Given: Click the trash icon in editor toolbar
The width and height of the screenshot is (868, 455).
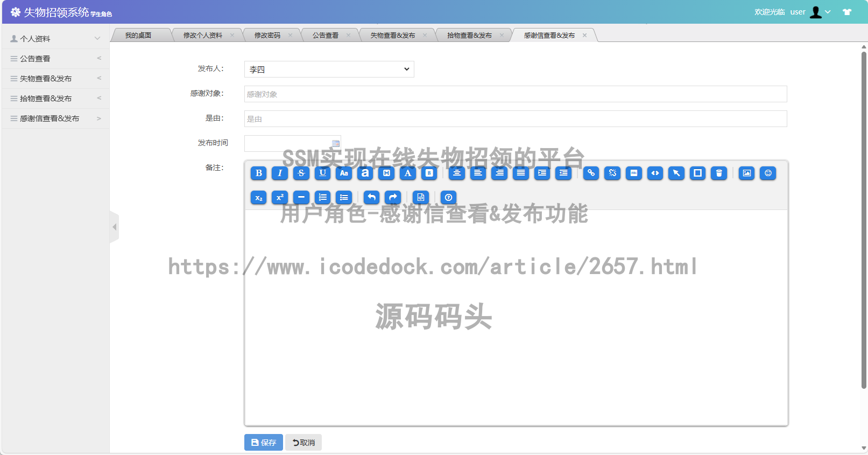Looking at the screenshot, I should [x=719, y=173].
